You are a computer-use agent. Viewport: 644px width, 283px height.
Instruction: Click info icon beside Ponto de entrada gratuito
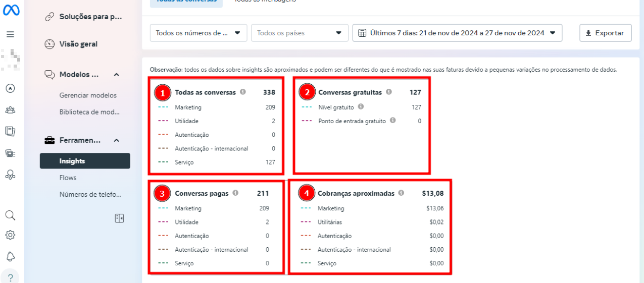pyautogui.click(x=393, y=121)
